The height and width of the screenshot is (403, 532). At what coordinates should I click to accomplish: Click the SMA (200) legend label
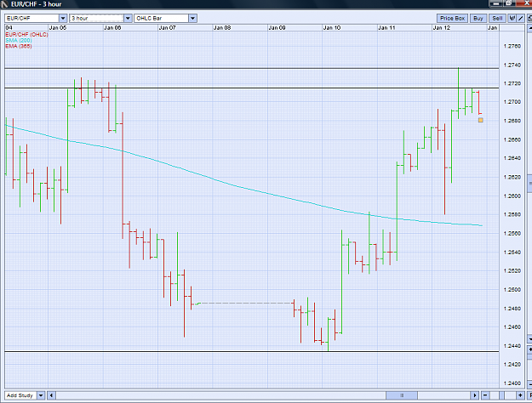19,40
